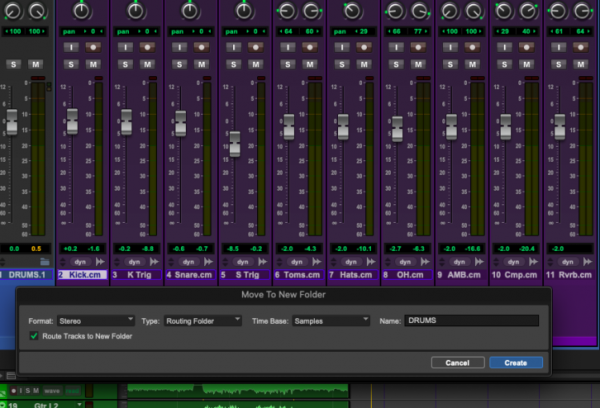The height and width of the screenshot is (408, 600).
Task: Select the Cmp.cm track name
Action: (x=516, y=275)
